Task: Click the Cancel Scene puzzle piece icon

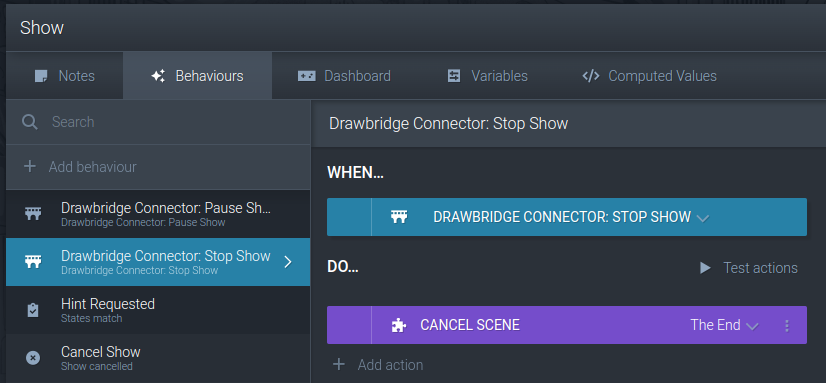Action: tap(399, 326)
